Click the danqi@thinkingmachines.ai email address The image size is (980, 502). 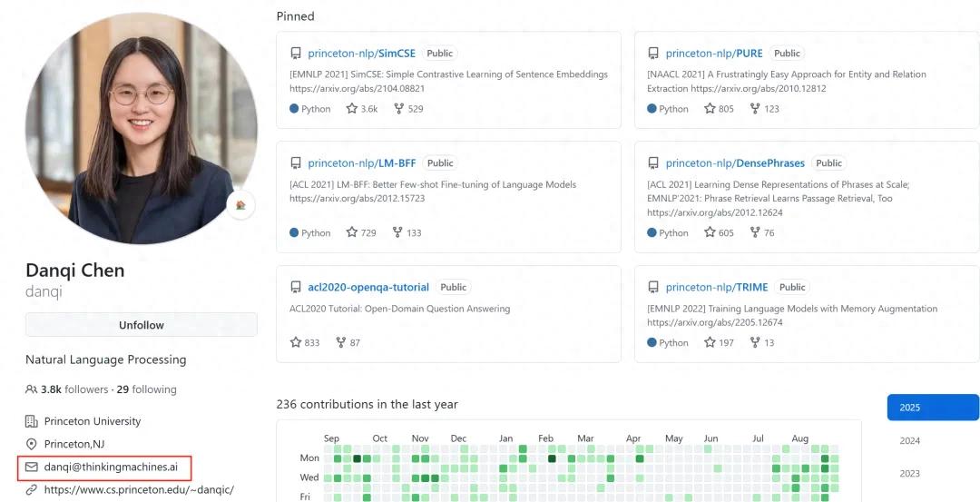[x=117, y=468]
